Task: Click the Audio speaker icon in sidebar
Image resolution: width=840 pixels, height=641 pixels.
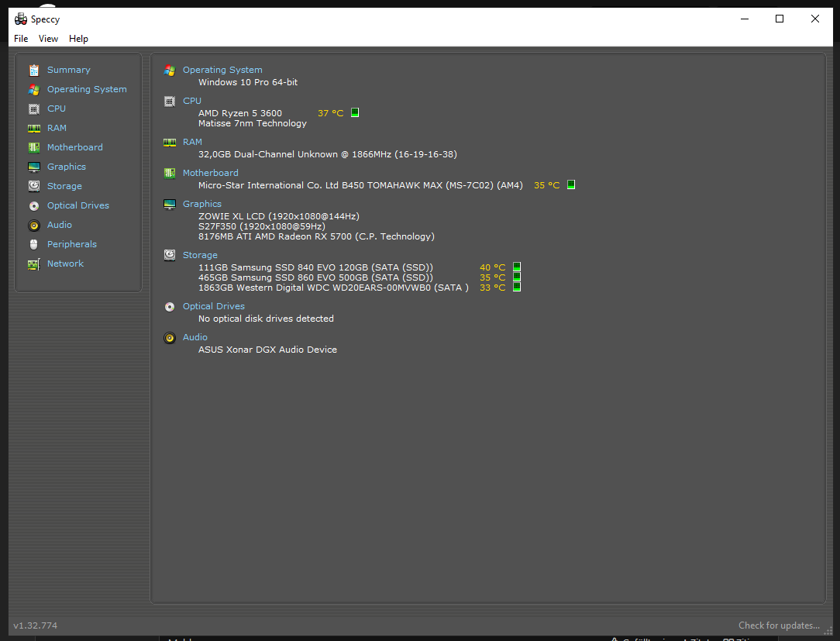Action: tap(34, 225)
